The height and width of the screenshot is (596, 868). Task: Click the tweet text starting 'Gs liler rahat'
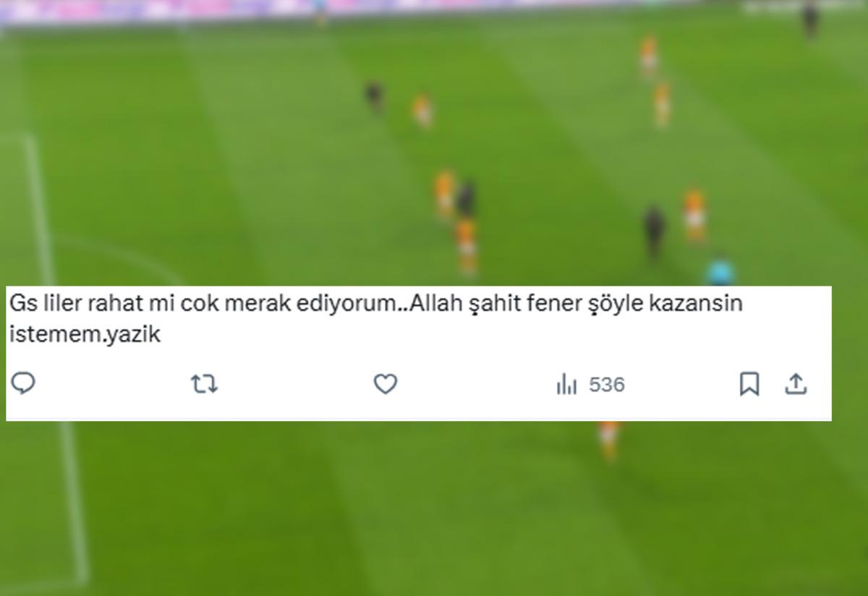pos(375,319)
